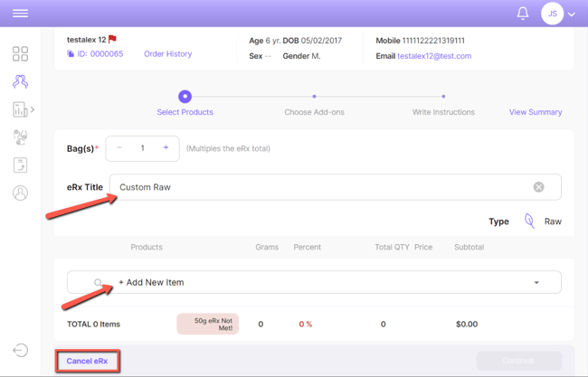Open the herbs icon in sidebar
Viewport: 588px width, 377px height.
(20, 137)
